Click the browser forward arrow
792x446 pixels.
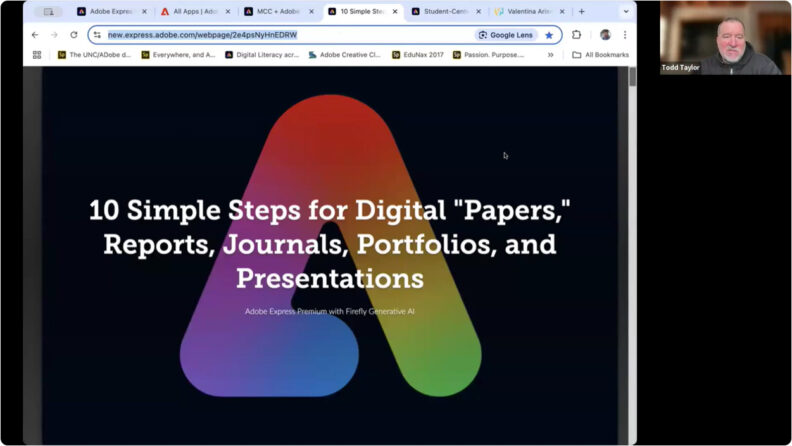(54, 35)
